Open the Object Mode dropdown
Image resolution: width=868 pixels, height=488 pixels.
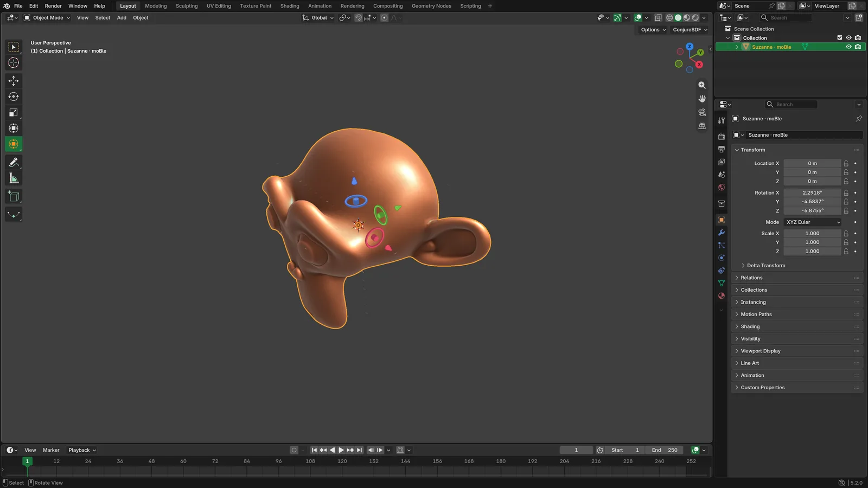coord(47,17)
